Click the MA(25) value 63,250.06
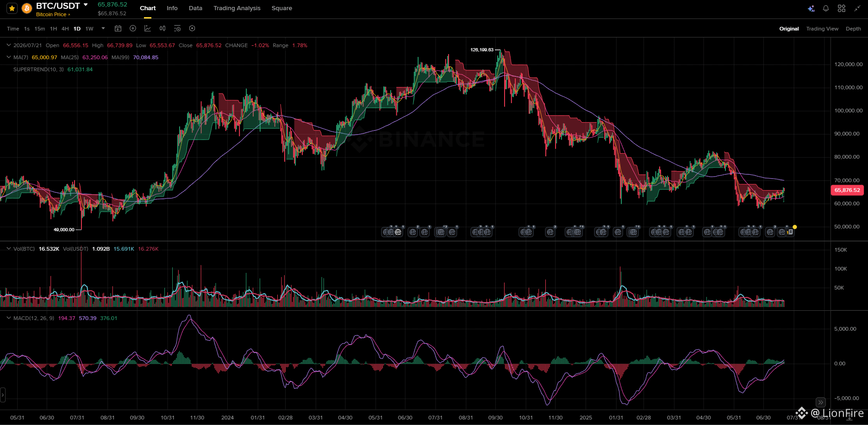Viewport: 868px width, 425px height. tap(95, 57)
